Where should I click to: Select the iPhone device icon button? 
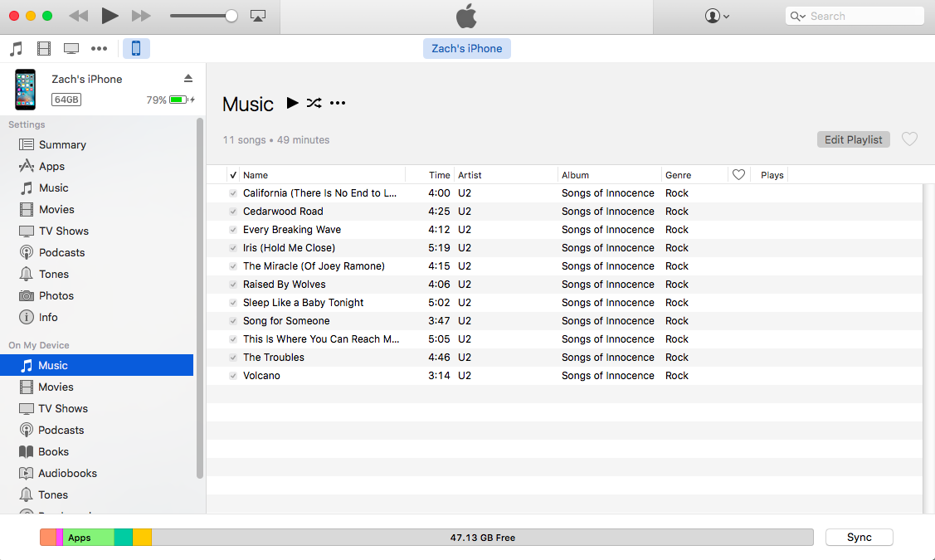(136, 48)
